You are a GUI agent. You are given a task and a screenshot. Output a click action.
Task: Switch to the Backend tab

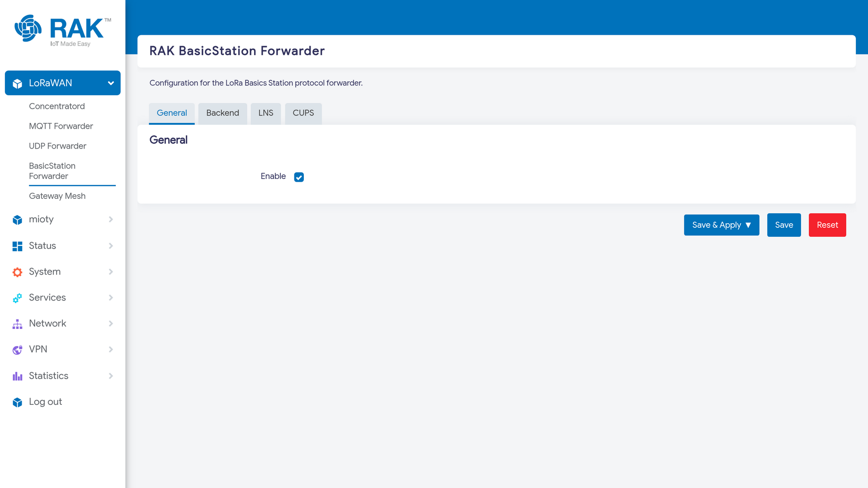[x=222, y=113]
